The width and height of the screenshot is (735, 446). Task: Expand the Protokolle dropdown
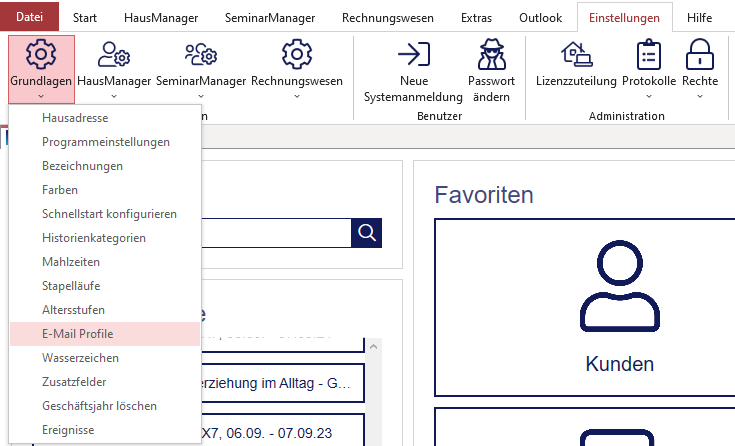point(648,96)
